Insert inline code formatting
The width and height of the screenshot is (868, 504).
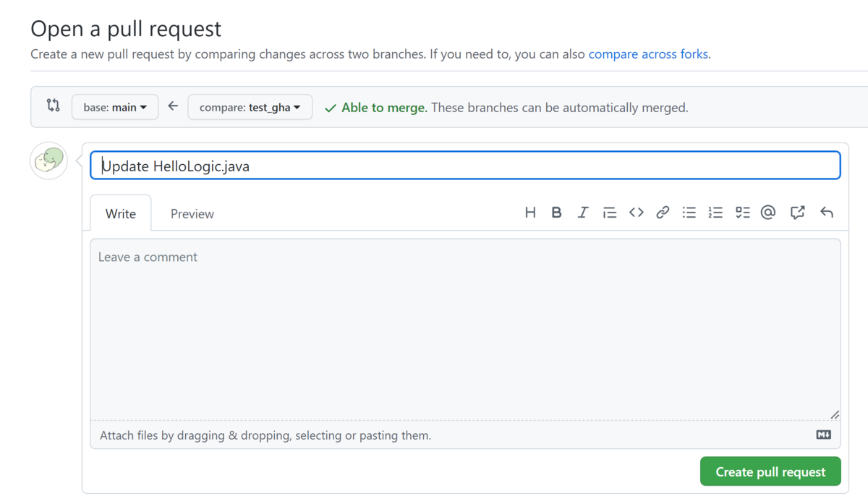[x=637, y=212]
